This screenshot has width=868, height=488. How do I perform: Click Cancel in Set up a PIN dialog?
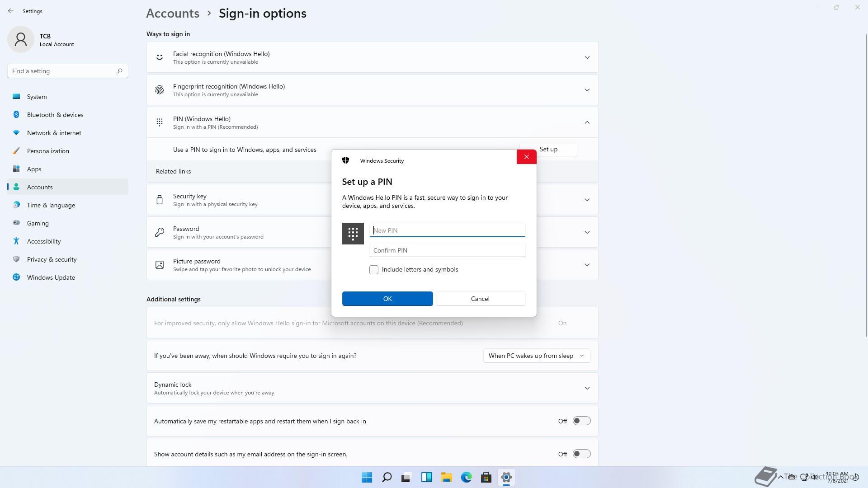(x=480, y=299)
